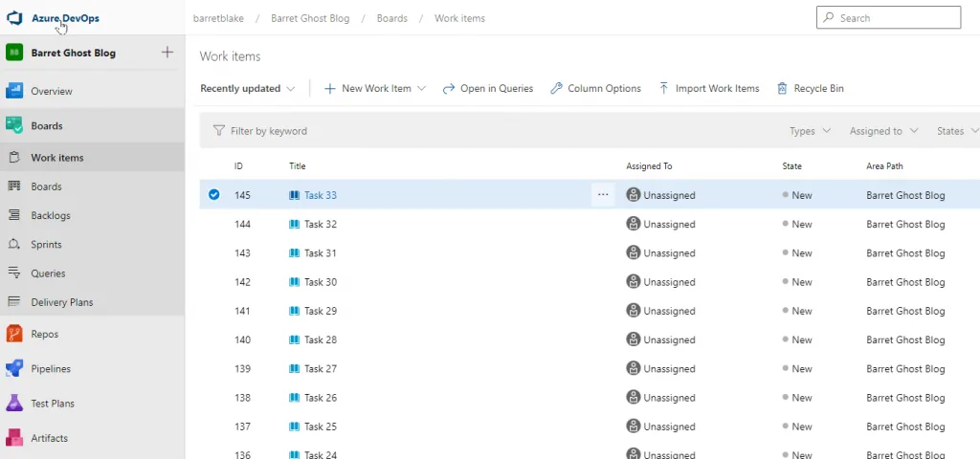
Task: Open Sprints in the sidebar
Action: (x=46, y=244)
